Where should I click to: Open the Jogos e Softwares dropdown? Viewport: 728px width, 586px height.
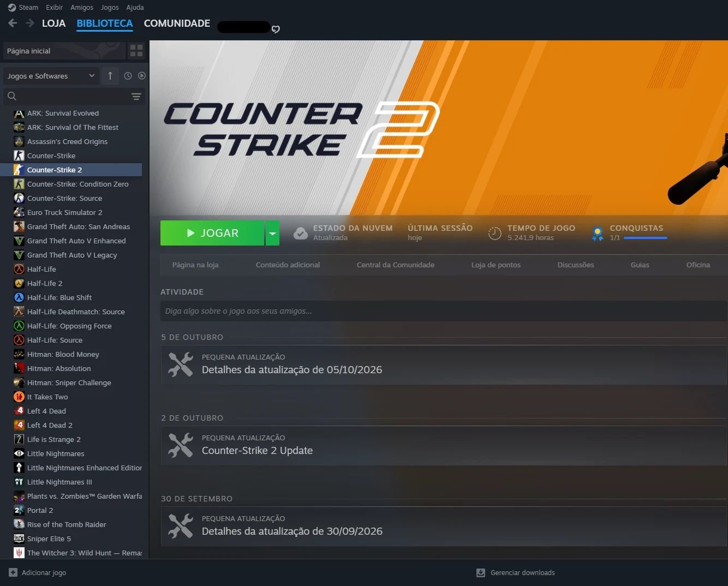pyautogui.click(x=51, y=76)
